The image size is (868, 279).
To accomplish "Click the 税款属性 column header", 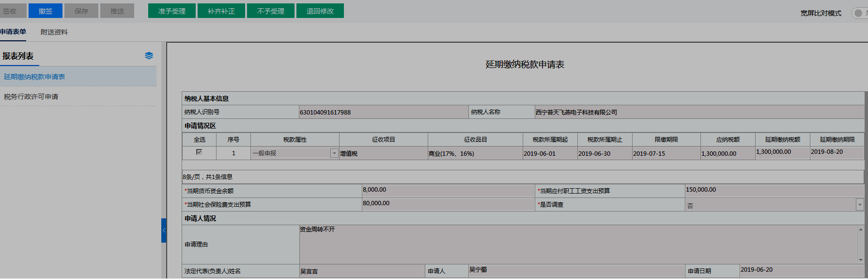I will point(295,139).
